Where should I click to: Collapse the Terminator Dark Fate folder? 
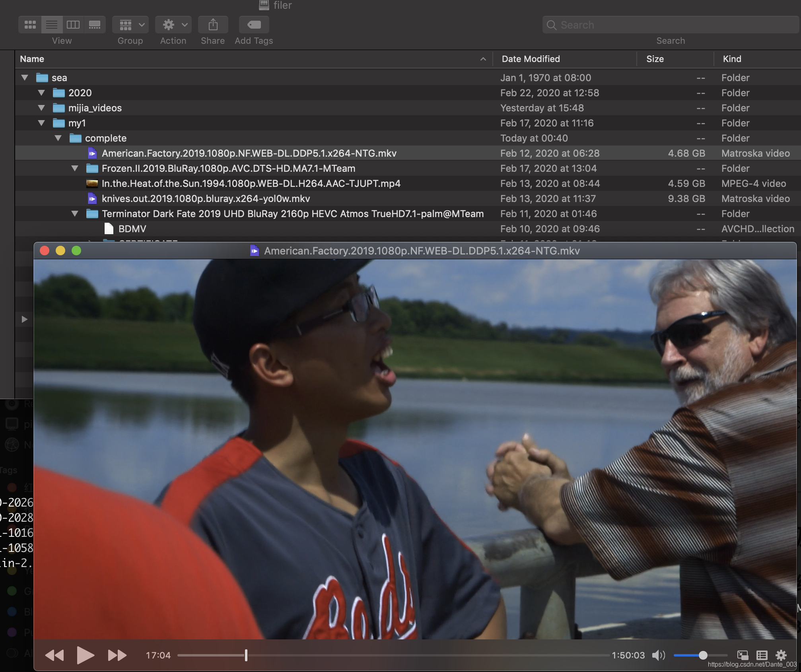click(x=75, y=214)
